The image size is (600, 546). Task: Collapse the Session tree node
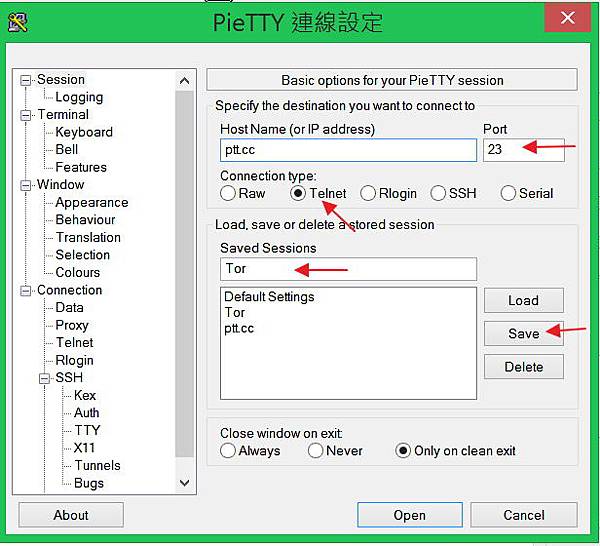[26, 80]
